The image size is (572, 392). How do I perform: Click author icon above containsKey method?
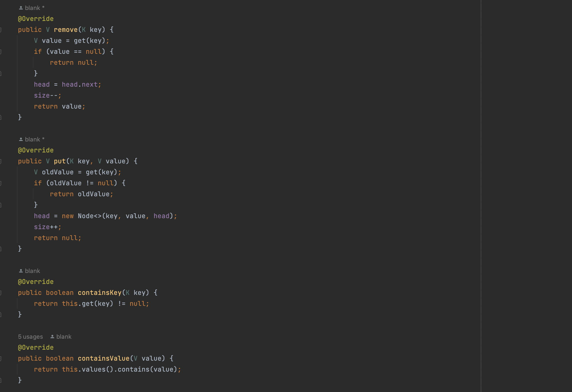pyautogui.click(x=21, y=271)
